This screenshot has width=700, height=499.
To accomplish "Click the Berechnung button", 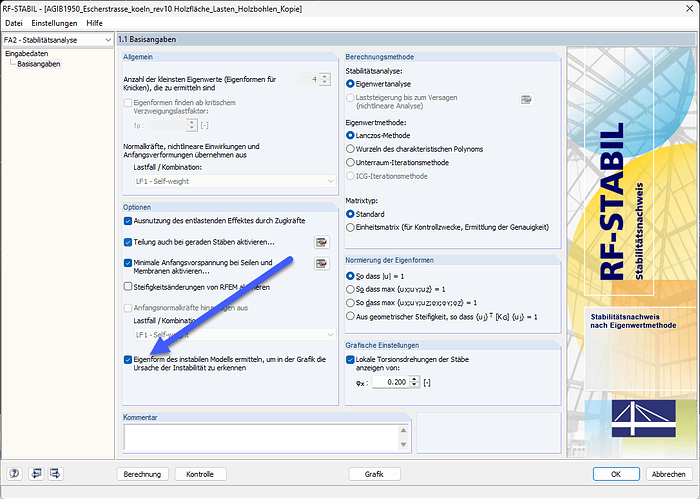I will (x=142, y=474).
